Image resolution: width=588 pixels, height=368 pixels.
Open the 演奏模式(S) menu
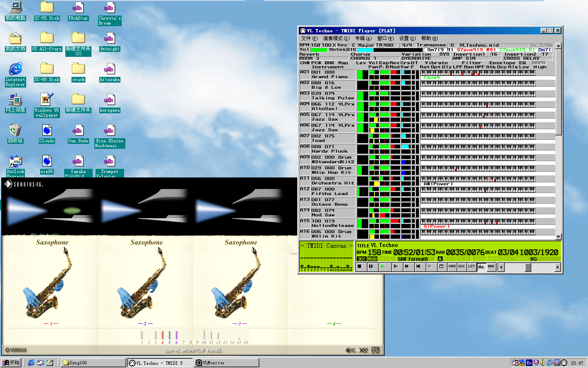336,38
